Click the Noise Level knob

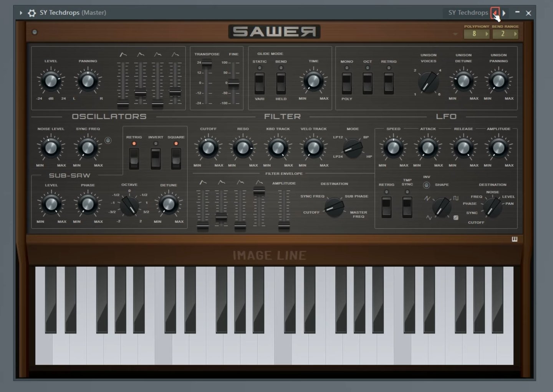tap(51, 148)
